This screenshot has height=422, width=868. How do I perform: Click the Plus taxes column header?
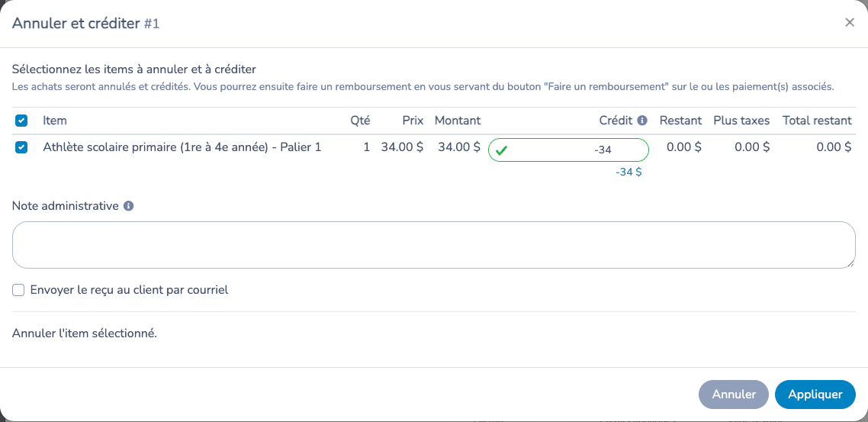coord(741,120)
